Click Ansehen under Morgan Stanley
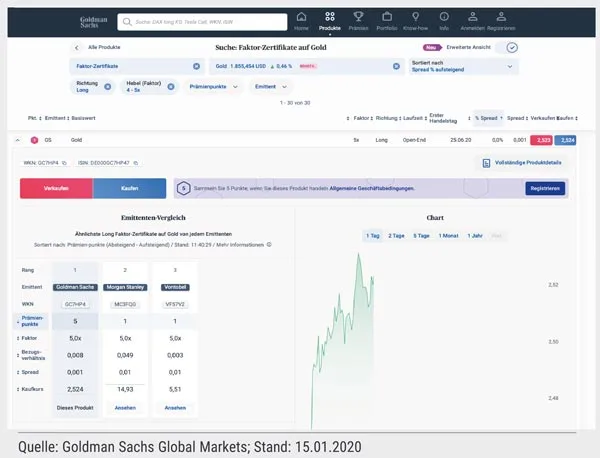The width and height of the screenshot is (600, 458). coord(125,408)
